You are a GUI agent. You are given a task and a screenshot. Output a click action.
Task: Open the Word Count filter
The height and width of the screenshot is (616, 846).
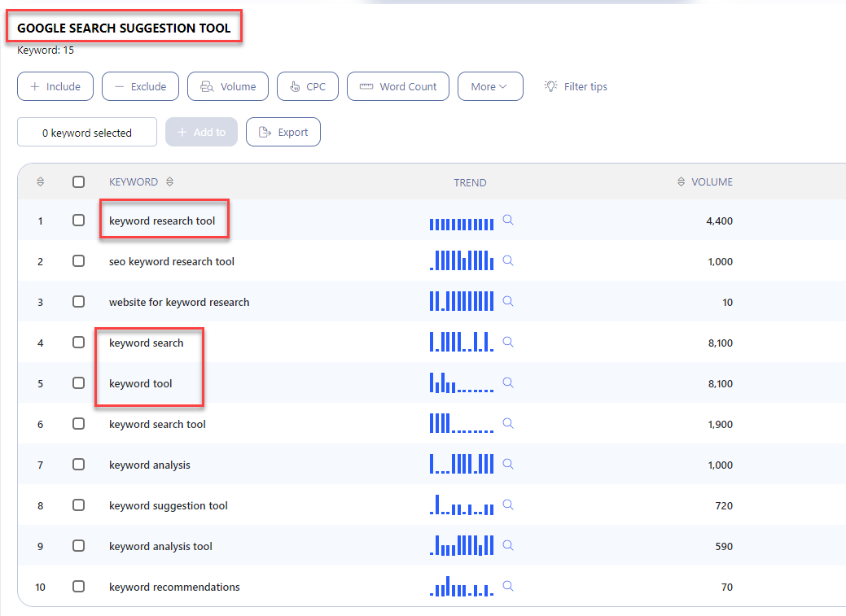(397, 86)
